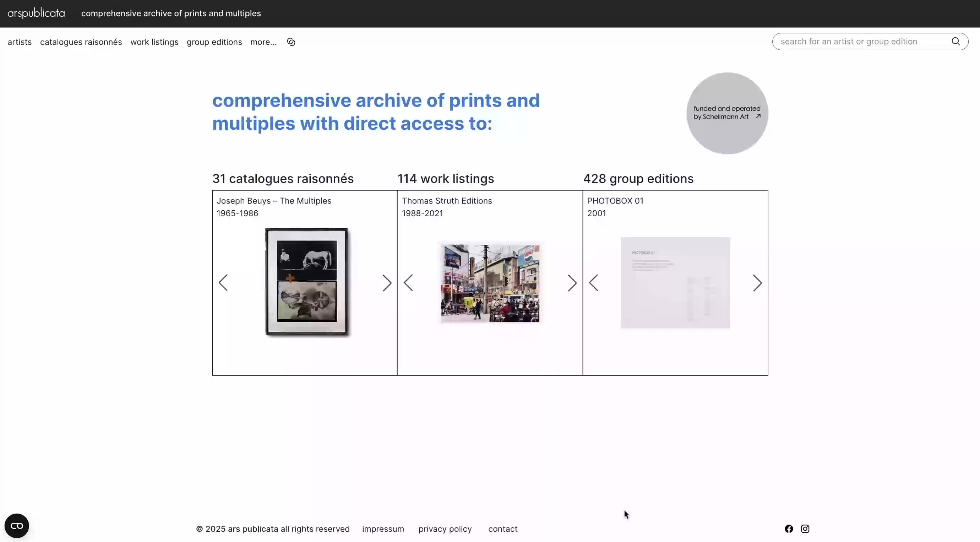Open the 'funded and operated by Schellmann Art' badge

pyautogui.click(x=726, y=113)
